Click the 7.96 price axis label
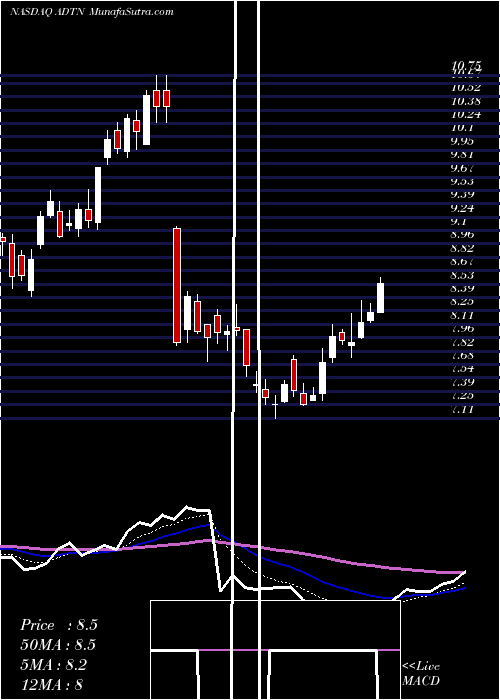500x700 pixels. [x=463, y=328]
